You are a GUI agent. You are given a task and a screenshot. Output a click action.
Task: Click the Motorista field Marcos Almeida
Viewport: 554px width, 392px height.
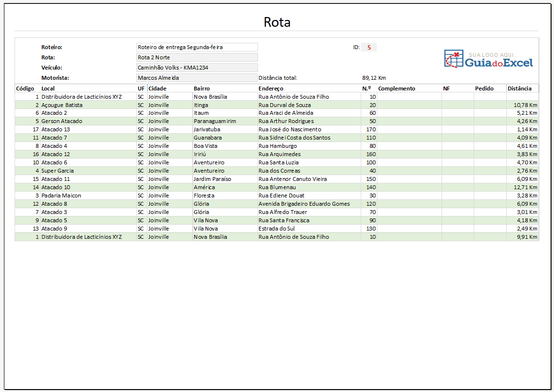[197, 78]
